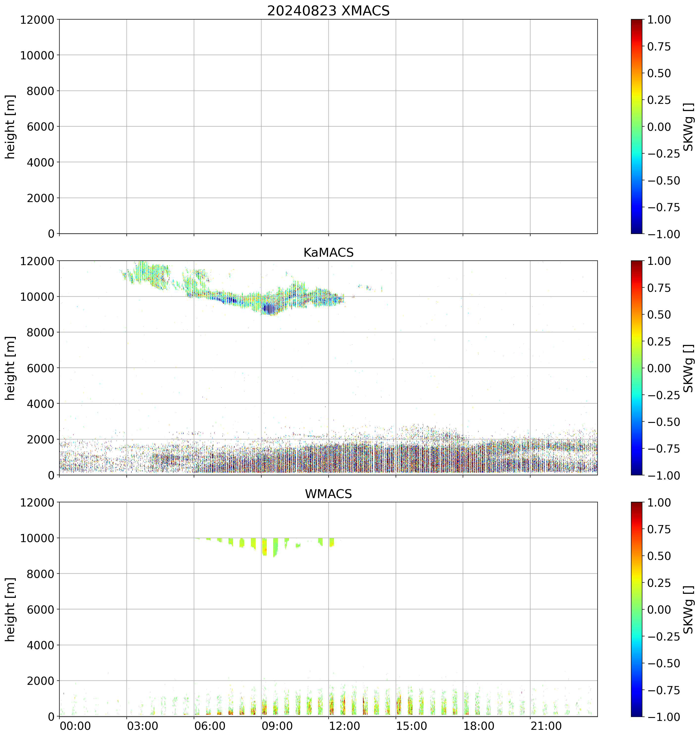Click the height [m] label of KaMACS plot

(x=10, y=368)
